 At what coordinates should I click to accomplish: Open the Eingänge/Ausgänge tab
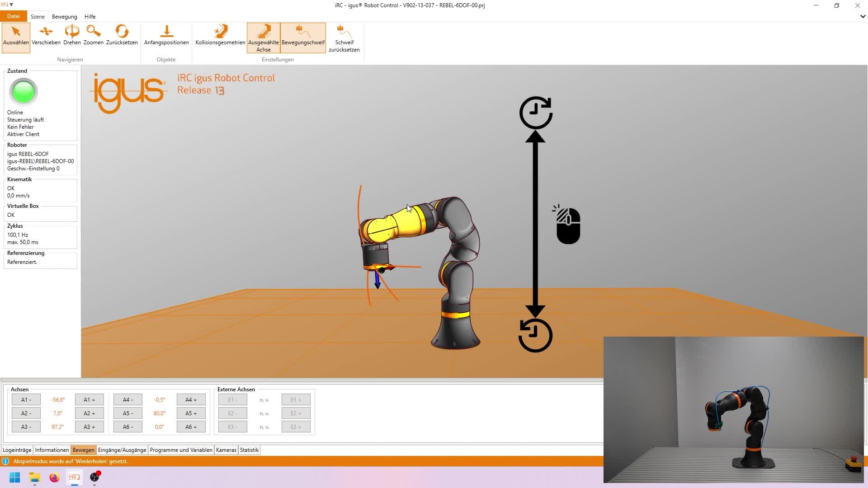click(122, 450)
